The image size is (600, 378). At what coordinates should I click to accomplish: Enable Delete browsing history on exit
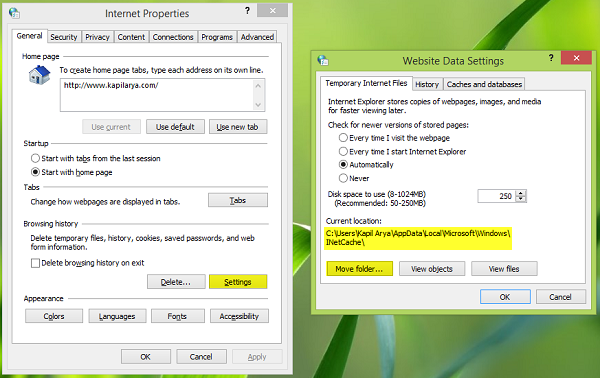tap(35, 263)
